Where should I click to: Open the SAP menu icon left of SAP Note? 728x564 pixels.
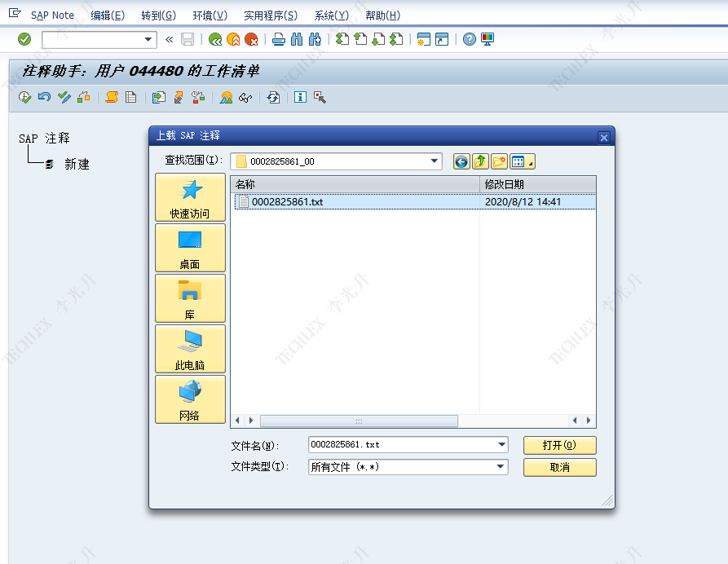[15, 13]
